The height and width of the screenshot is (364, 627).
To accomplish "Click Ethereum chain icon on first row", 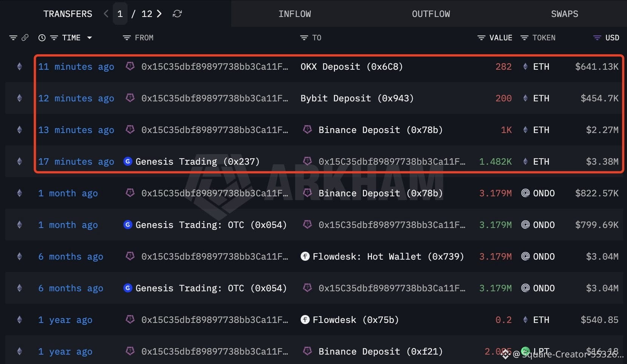I will click(x=19, y=67).
